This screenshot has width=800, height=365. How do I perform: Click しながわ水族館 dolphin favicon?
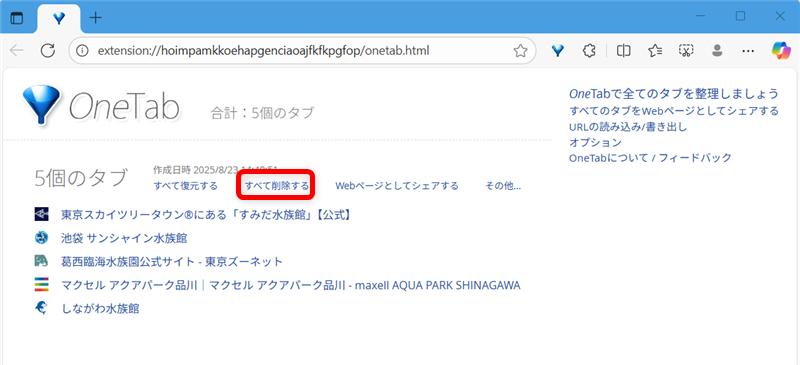41,308
